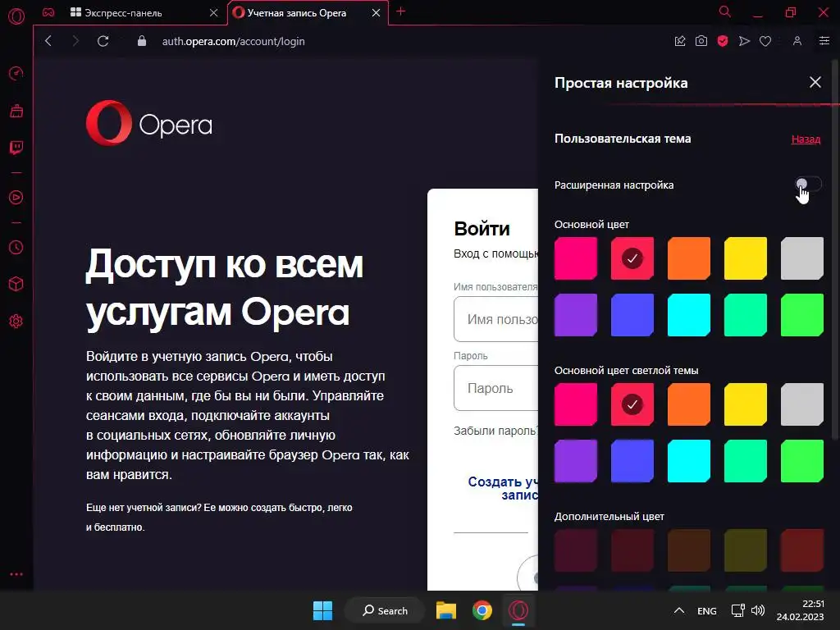840x630 pixels.
Task: Open GX Cleaner sidebar icon
Action: tap(16, 111)
